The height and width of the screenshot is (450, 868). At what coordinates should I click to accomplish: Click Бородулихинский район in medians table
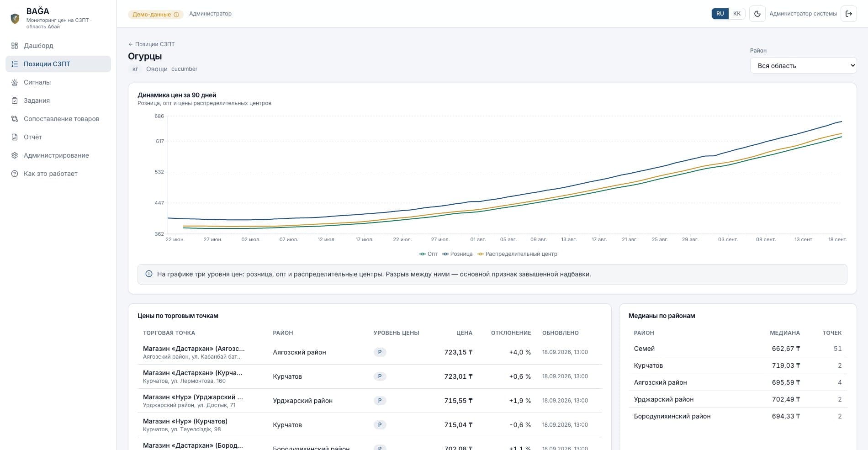click(672, 416)
